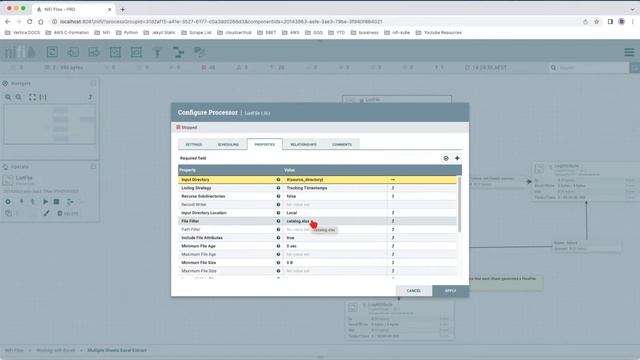
Task: Add a new property with the plus icon
Action: pyautogui.click(x=457, y=158)
